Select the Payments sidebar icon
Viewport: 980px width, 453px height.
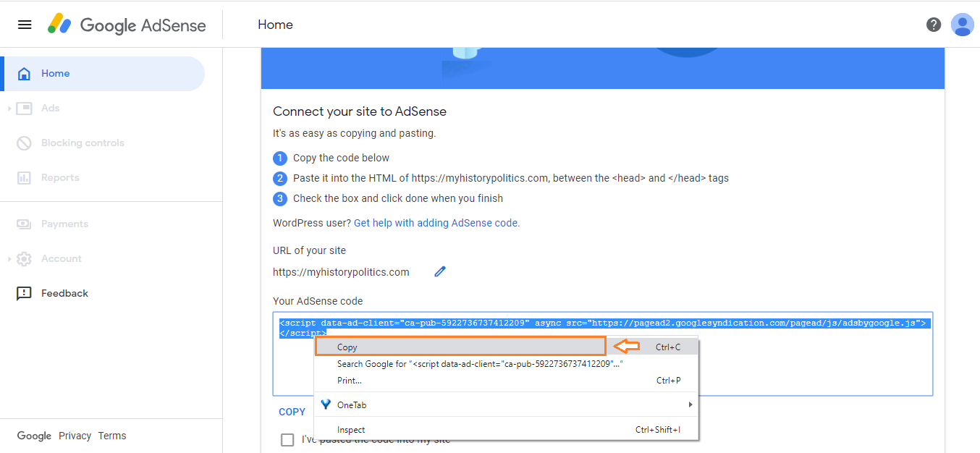24,224
